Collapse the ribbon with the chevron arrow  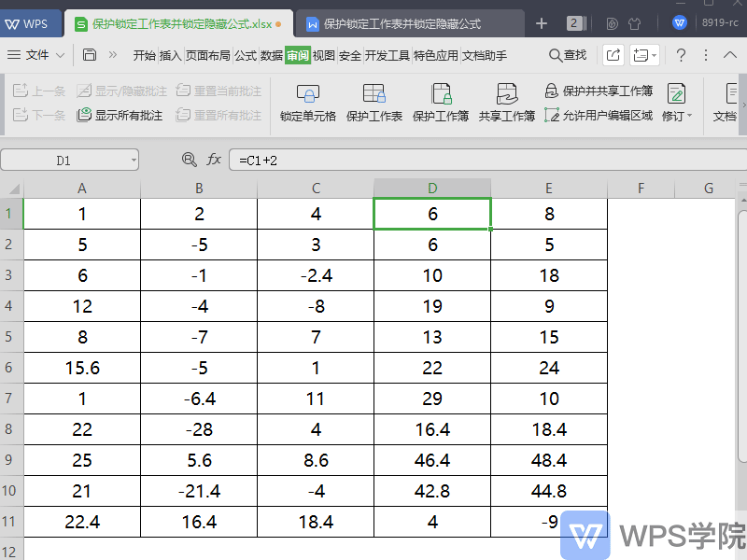730,55
